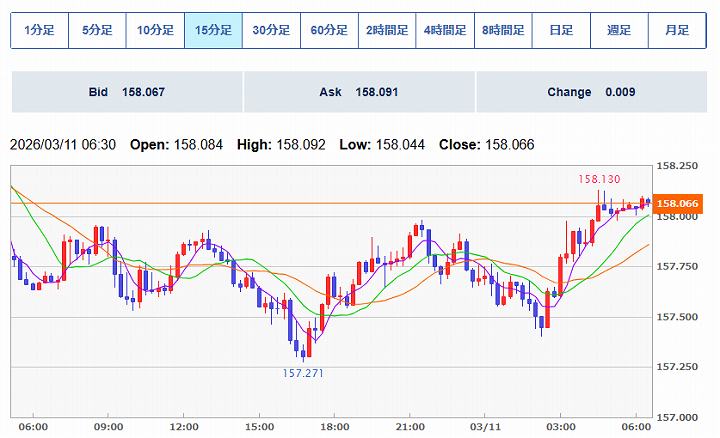
Task: Click the 158.130 high price label
Action: tap(599, 179)
